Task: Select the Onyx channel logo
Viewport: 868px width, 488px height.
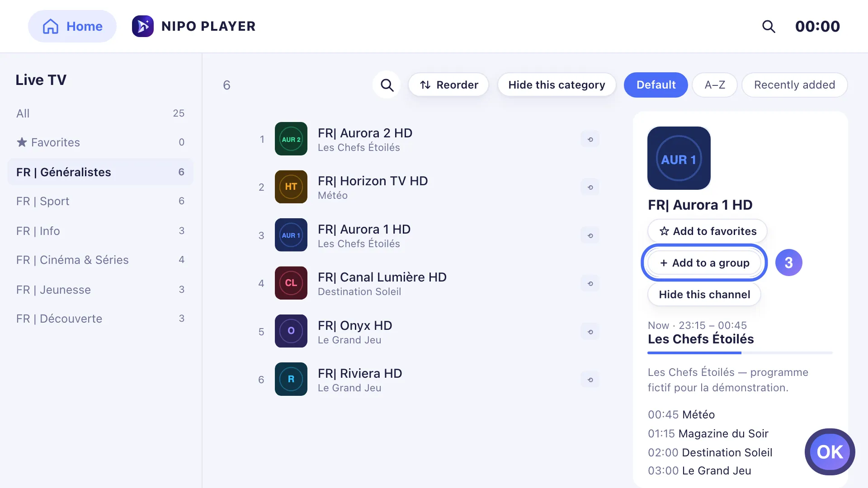Action: (291, 331)
